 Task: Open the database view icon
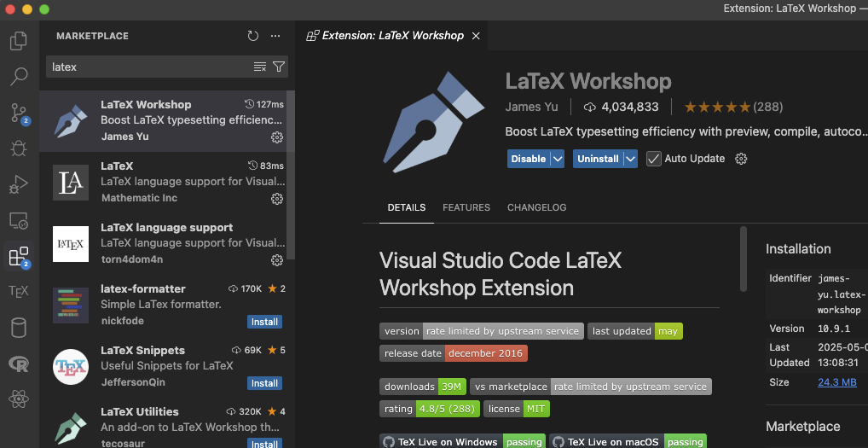pyautogui.click(x=19, y=328)
